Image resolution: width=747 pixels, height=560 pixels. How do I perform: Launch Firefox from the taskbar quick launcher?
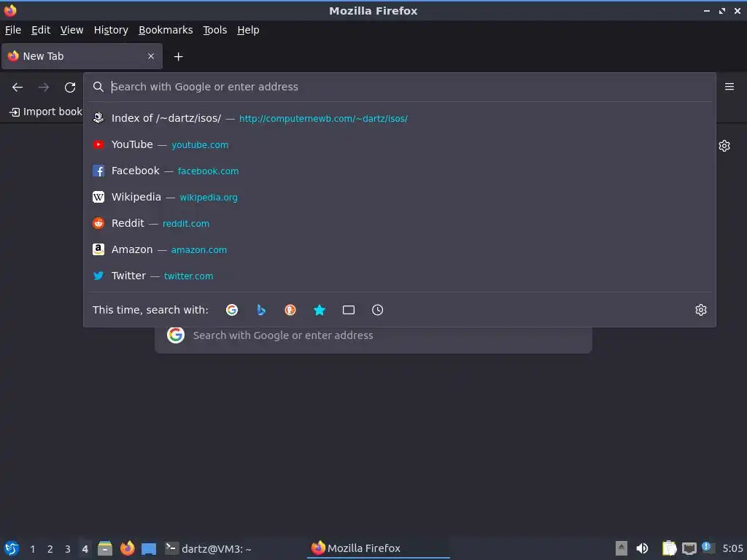click(127, 548)
